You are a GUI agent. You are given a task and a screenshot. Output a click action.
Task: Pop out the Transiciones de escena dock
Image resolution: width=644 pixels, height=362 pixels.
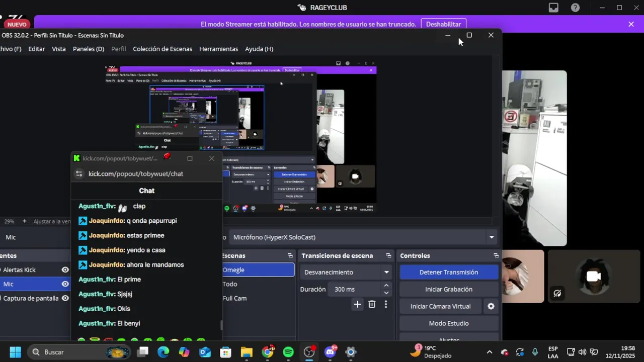[x=388, y=255]
